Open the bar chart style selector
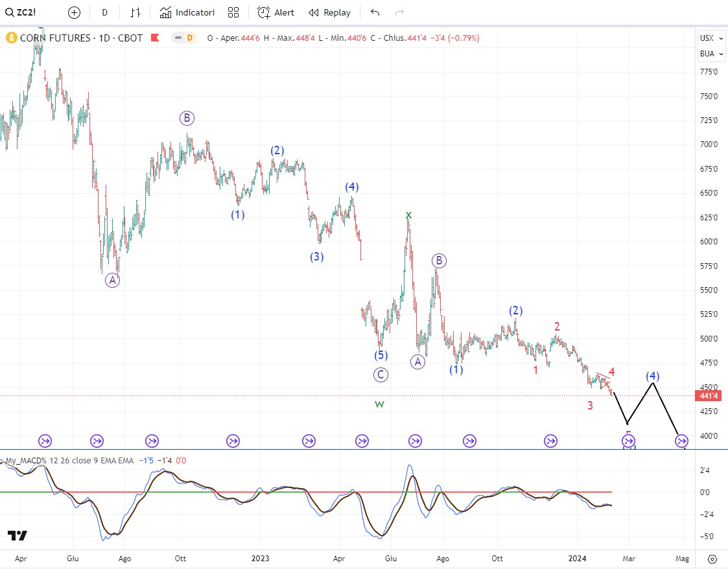Viewport: 728px width, 569px height. (135, 12)
